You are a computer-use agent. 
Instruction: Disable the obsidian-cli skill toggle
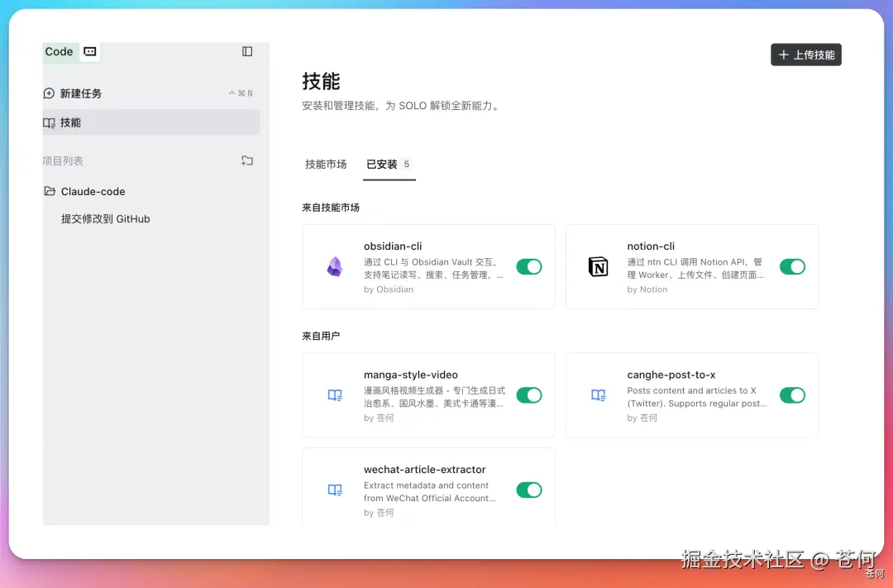[x=529, y=266]
